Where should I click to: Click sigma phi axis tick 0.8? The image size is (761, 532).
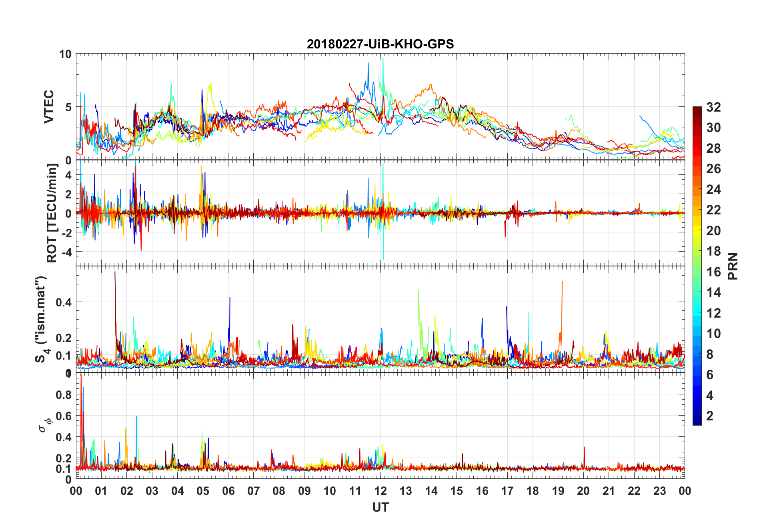point(64,394)
